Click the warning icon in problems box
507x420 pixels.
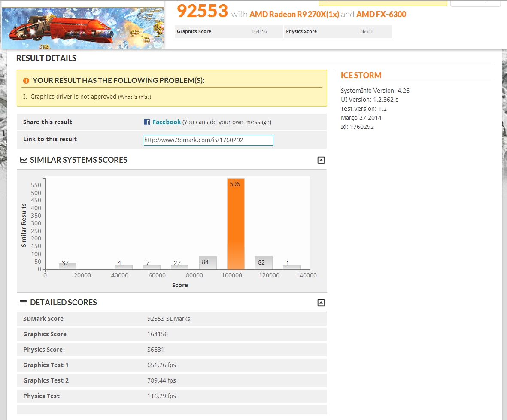pyautogui.click(x=26, y=81)
